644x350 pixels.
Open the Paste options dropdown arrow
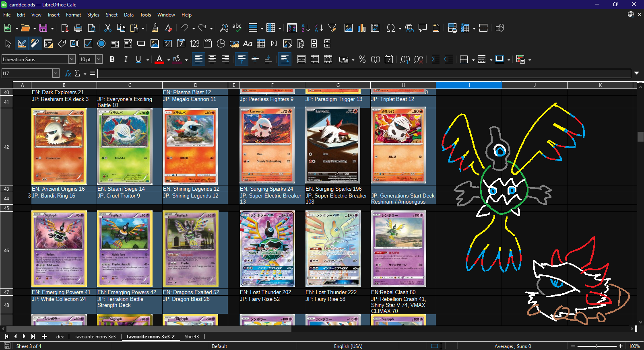(143, 28)
